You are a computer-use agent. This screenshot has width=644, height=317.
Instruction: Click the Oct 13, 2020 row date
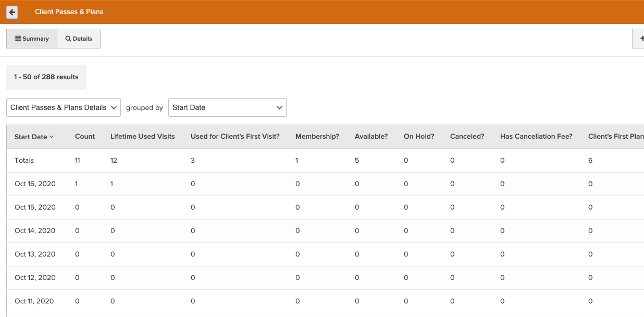(x=35, y=254)
